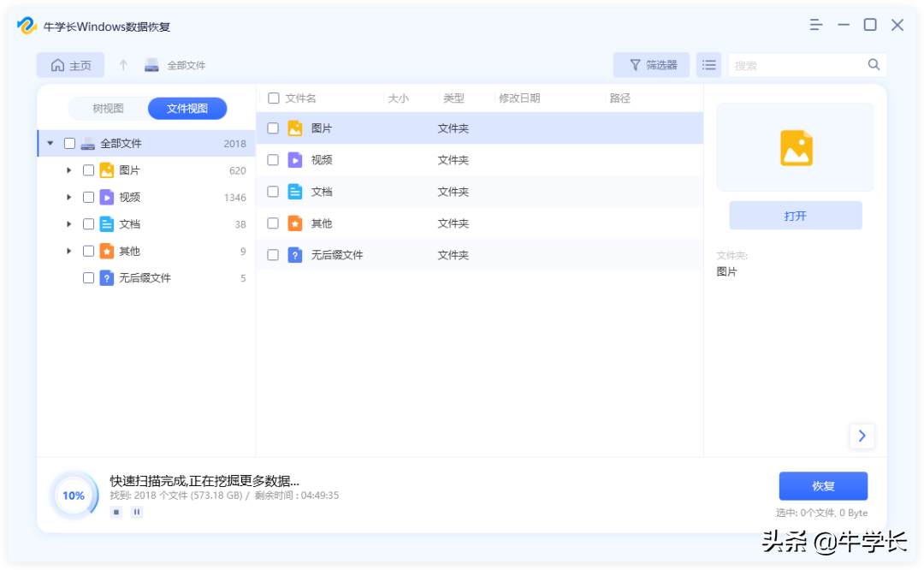Open the hamburger menu near the window controls
The height and width of the screenshot is (570, 924).
coord(815,25)
